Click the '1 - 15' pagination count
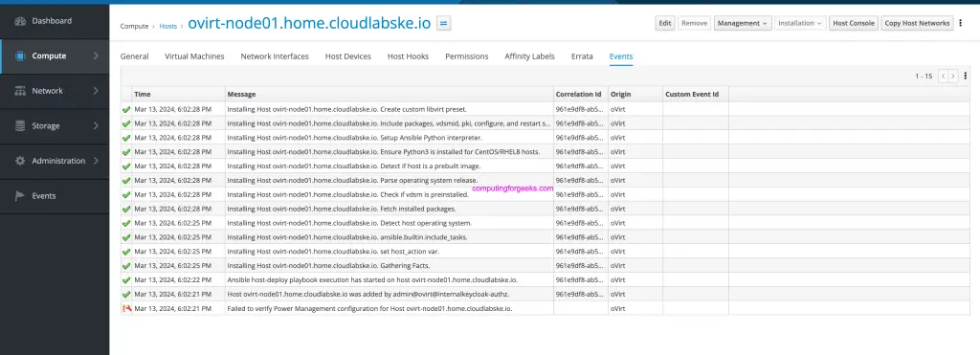Image resolution: width=980 pixels, height=355 pixels. coord(924,77)
